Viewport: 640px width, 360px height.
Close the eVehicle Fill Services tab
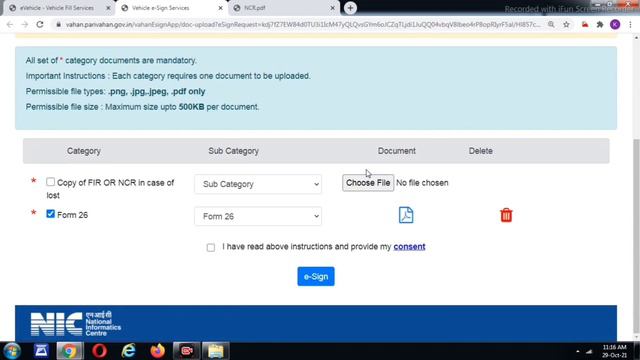108,8
